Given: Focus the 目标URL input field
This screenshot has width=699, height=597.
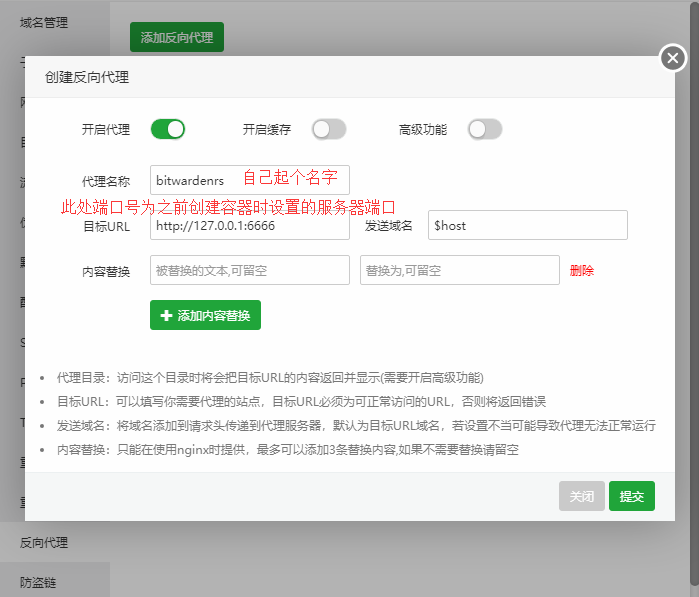Looking at the screenshot, I should pos(250,225).
